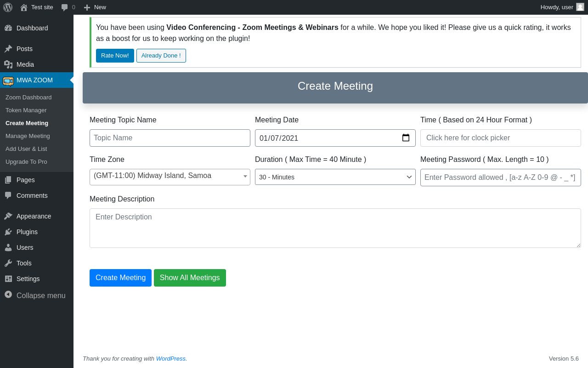Open the Duration dropdown
Viewport: 588px width, 368px height.
coord(335,177)
